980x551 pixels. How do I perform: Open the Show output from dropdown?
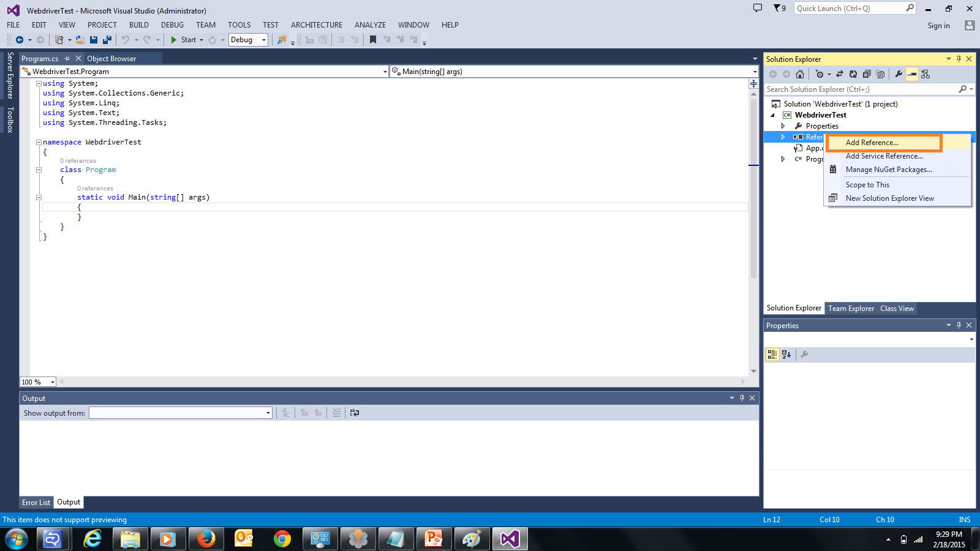[268, 413]
